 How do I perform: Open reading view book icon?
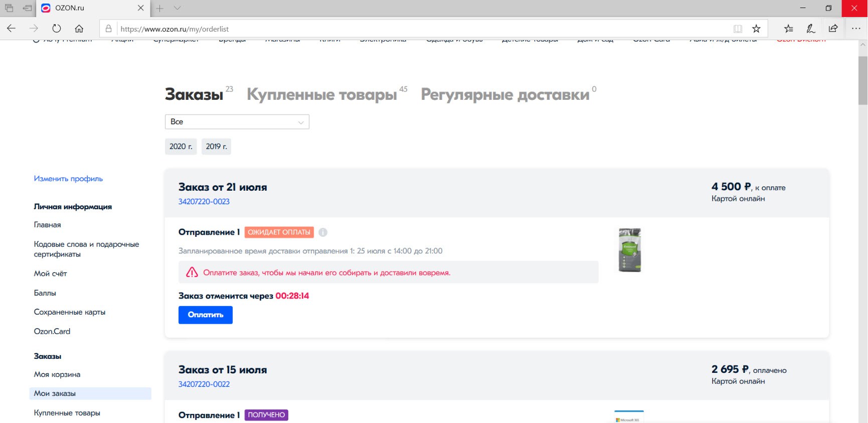738,29
